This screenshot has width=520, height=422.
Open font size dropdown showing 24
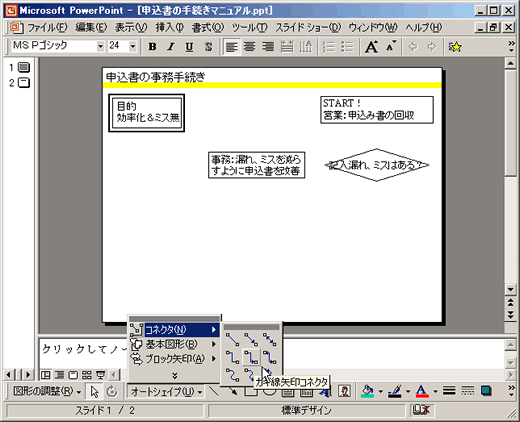point(133,46)
